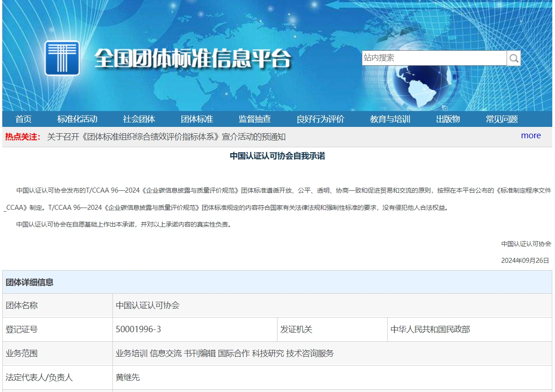Open the 标准化活动 menu
This screenshot has height=392, width=555.
(x=77, y=119)
